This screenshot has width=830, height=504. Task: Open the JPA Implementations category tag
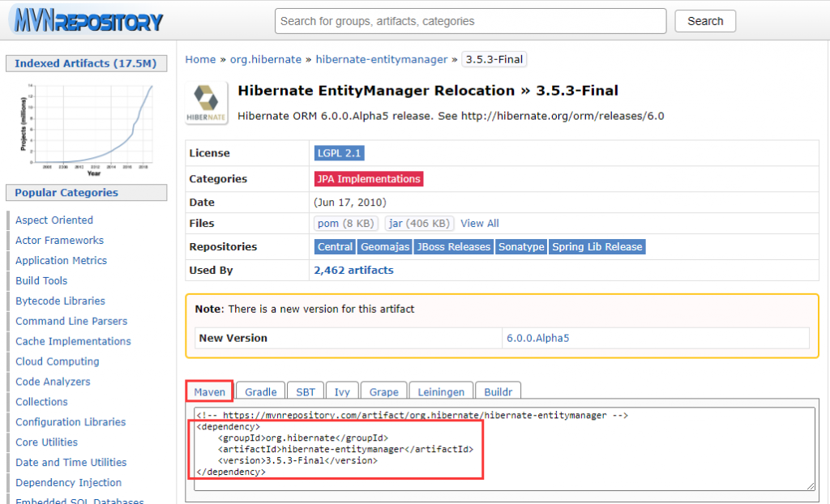(x=369, y=179)
